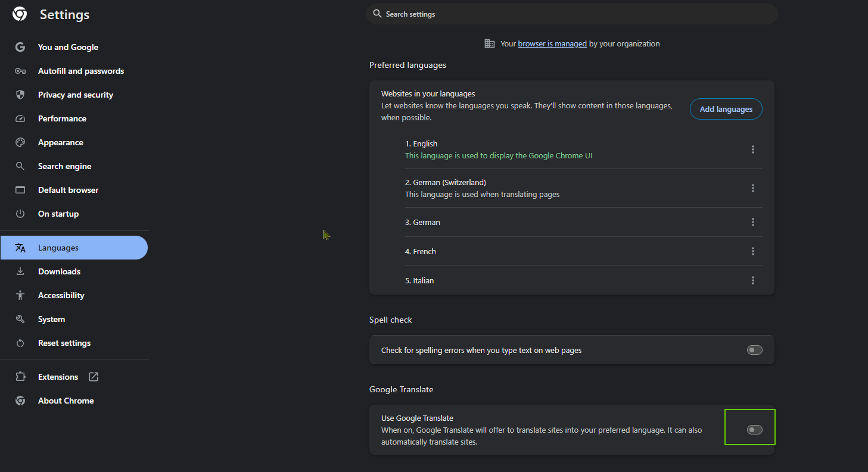Image resolution: width=868 pixels, height=472 pixels.
Task: Click into the Search settings field
Action: tap(572, 14)
